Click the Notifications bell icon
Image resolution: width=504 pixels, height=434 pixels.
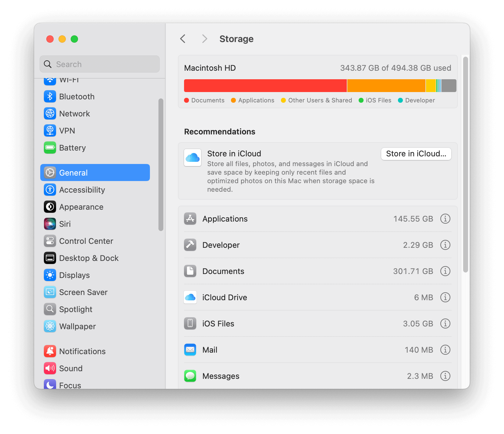[50, 351]
